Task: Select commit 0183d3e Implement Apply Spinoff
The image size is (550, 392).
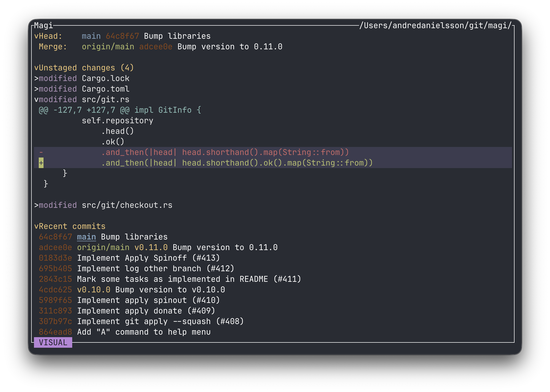Action: (129, 258)
